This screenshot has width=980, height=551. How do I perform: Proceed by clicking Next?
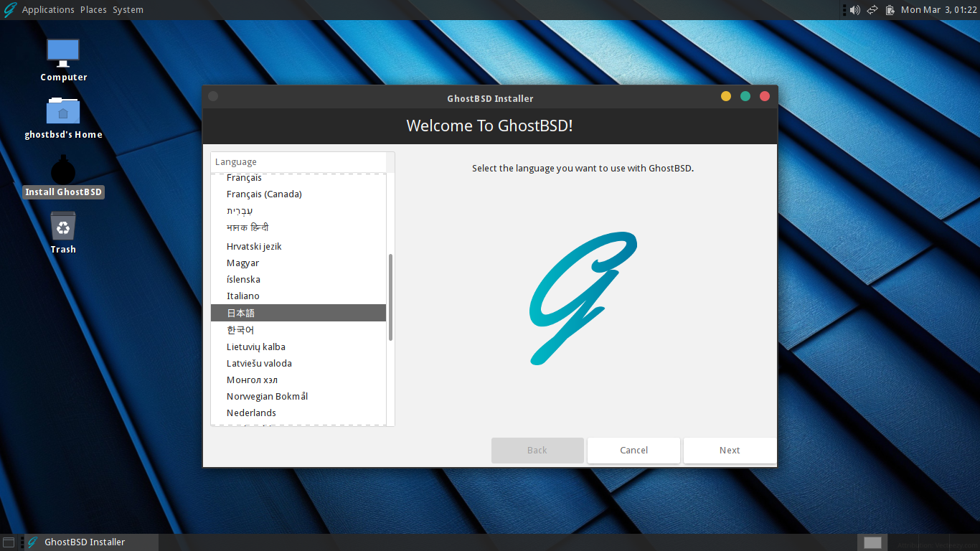[x=729, y=450]
